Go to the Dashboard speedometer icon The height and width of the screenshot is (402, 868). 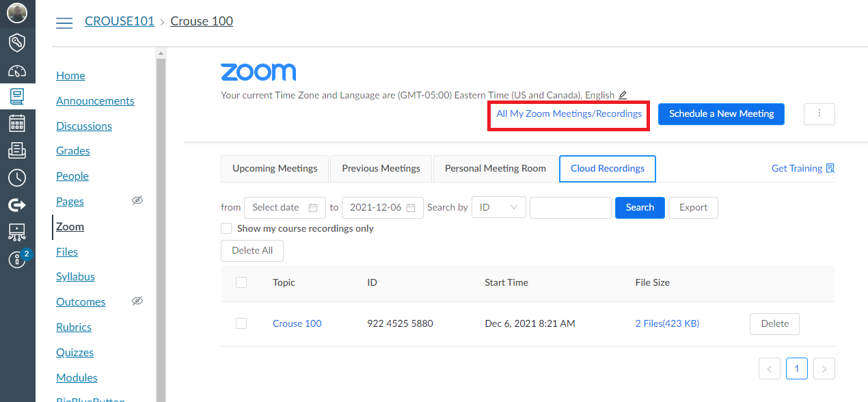17,70
